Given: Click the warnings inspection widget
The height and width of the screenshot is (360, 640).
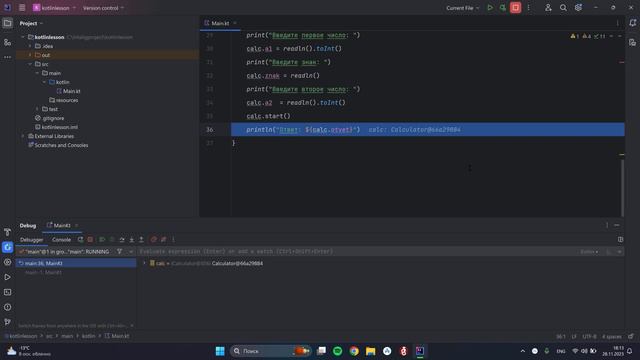Looking at the screenshot, I should point(589,36).
